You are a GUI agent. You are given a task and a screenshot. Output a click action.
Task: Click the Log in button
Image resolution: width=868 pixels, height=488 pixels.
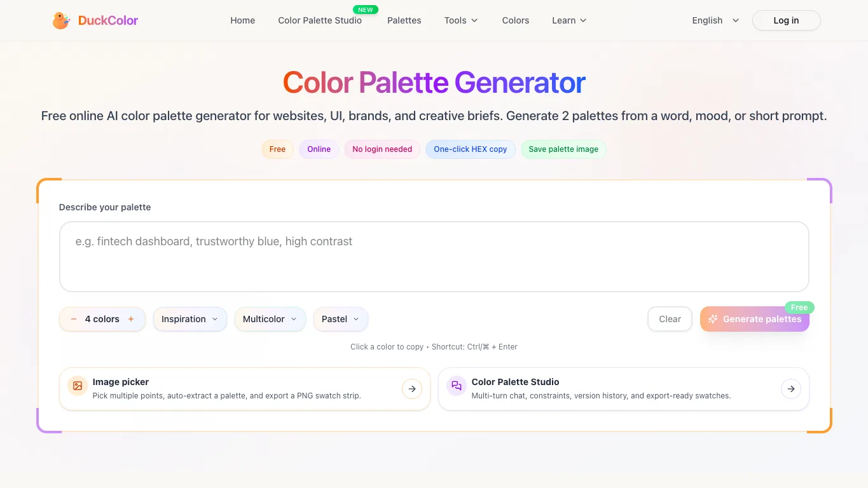787,20
